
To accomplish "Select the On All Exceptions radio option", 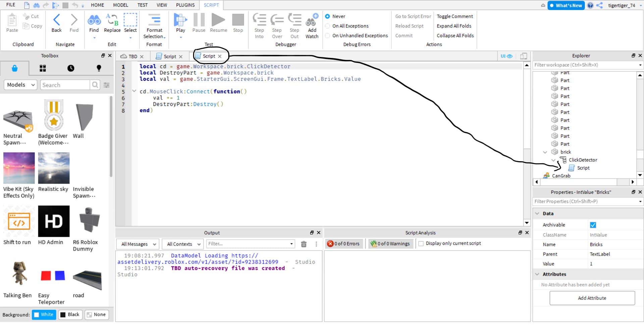I will point(328,26).
